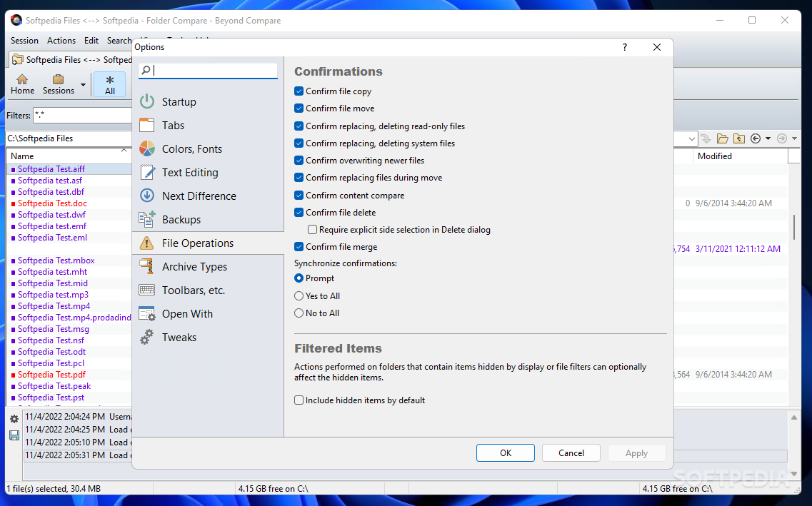Screen dimensions: 812x506
Task: Click the save log disk icon
Action: (x=14, y=435)
